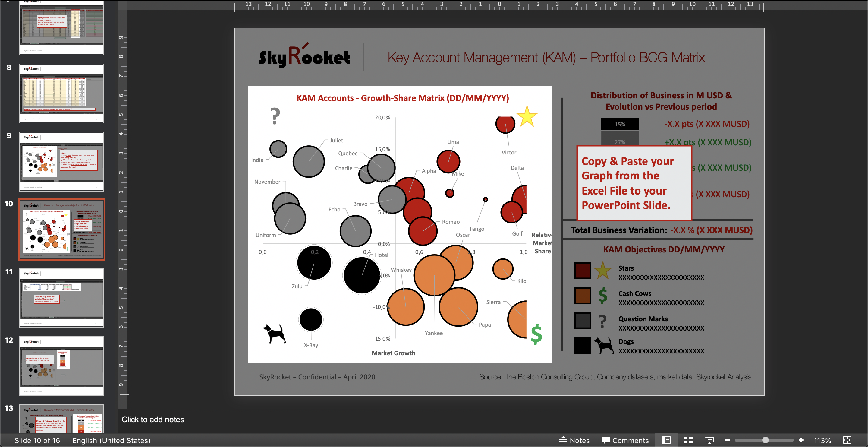868x447 pixels.
Task: Start Slide Show presentation icon
Action: [x=710, y=440]
